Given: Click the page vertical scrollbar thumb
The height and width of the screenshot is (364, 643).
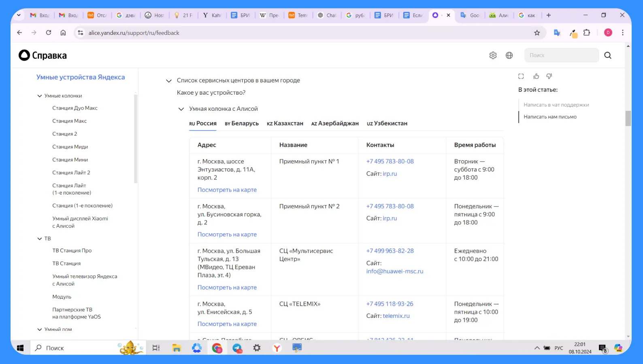Looking at the screenshot, I should coord(628,119).
